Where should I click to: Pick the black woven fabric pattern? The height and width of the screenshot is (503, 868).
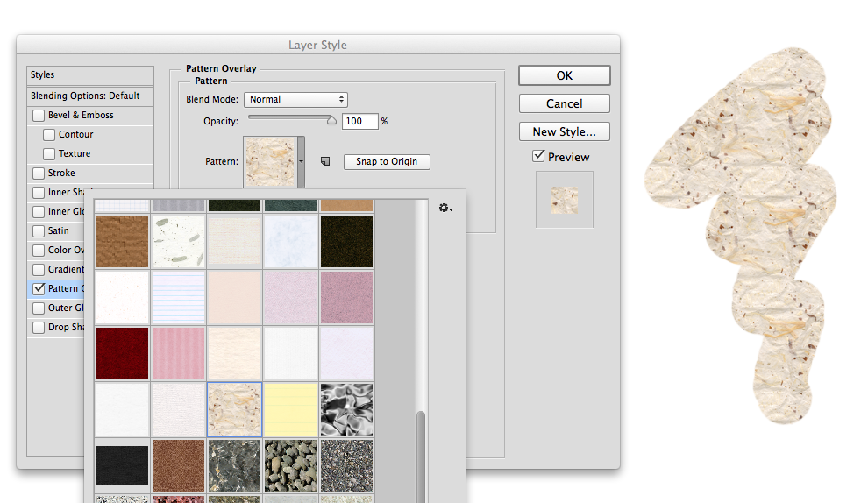123,466
